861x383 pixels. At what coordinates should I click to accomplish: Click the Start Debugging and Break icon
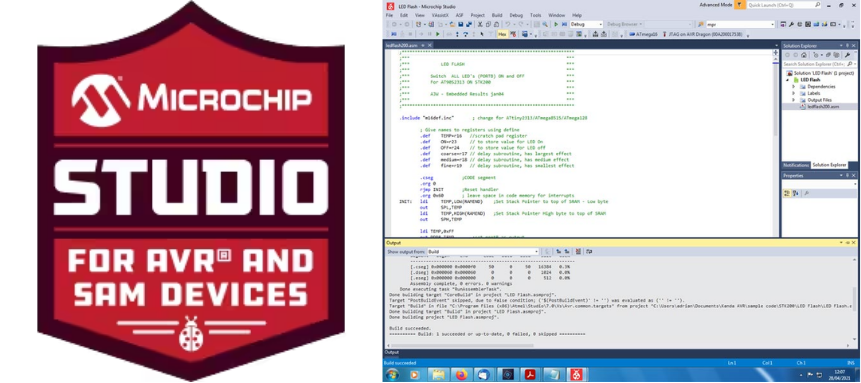pos(564,24)
